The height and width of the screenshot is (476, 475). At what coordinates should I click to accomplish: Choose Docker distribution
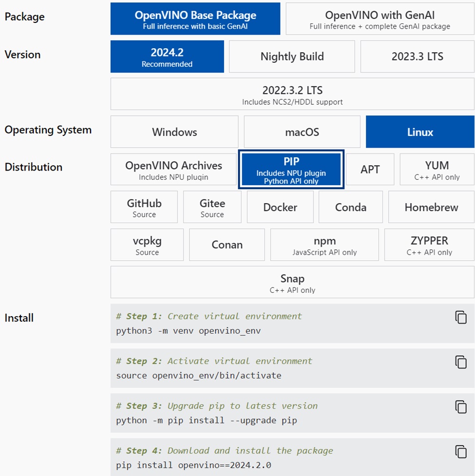click(x=280, y=207)
